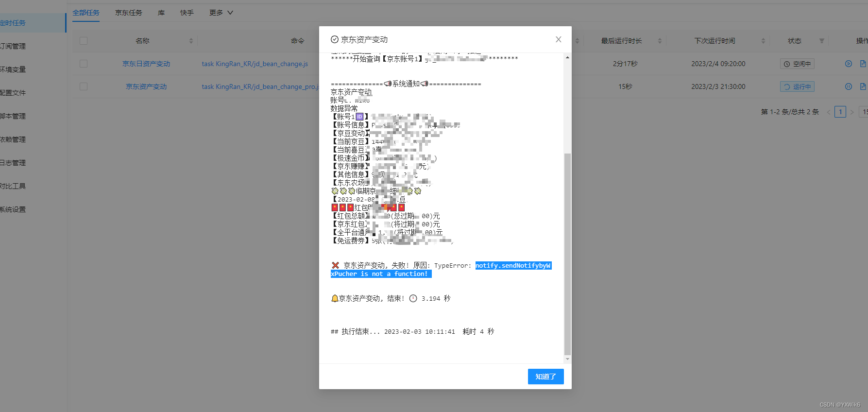
Task: Sort by 下次运行时间 column arrows
Action: coord(763,41)
